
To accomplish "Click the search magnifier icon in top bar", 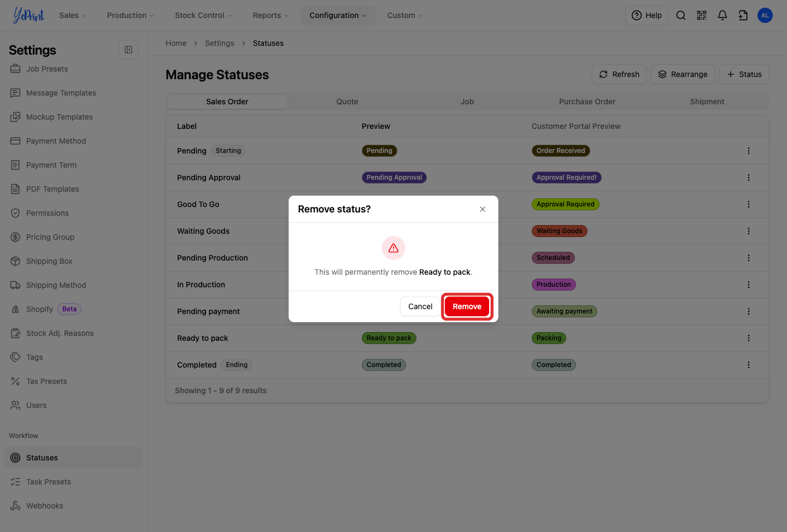I will pyautogui.click(x=681, y=15).
